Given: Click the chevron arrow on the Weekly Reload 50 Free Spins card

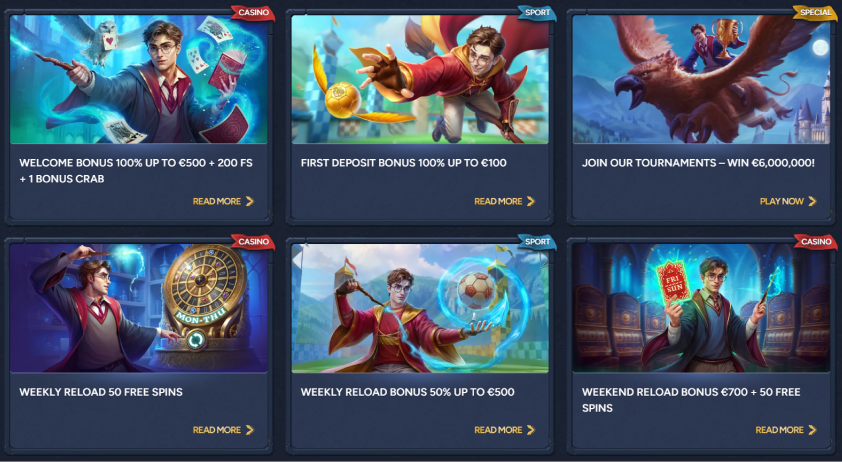Looking at the screenshot, I should (250, 430).
